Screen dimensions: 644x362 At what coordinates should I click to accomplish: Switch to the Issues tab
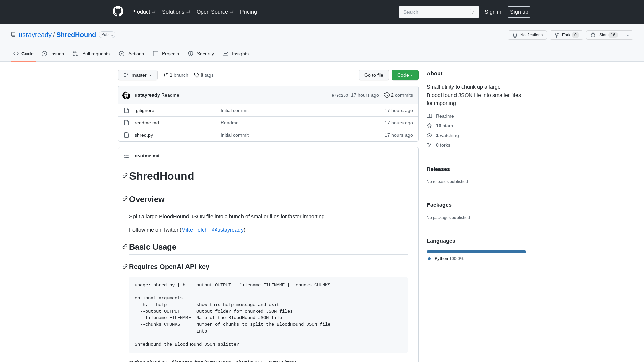tap(53, 54)
